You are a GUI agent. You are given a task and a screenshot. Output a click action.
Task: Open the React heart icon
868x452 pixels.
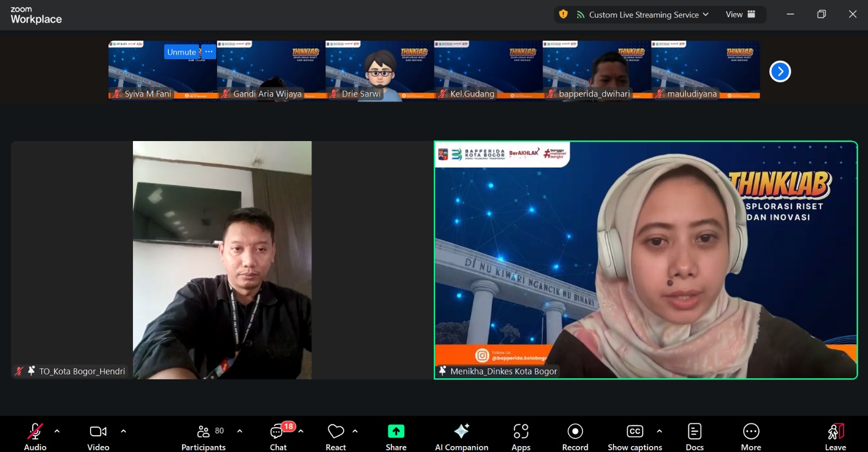point(335,431)
